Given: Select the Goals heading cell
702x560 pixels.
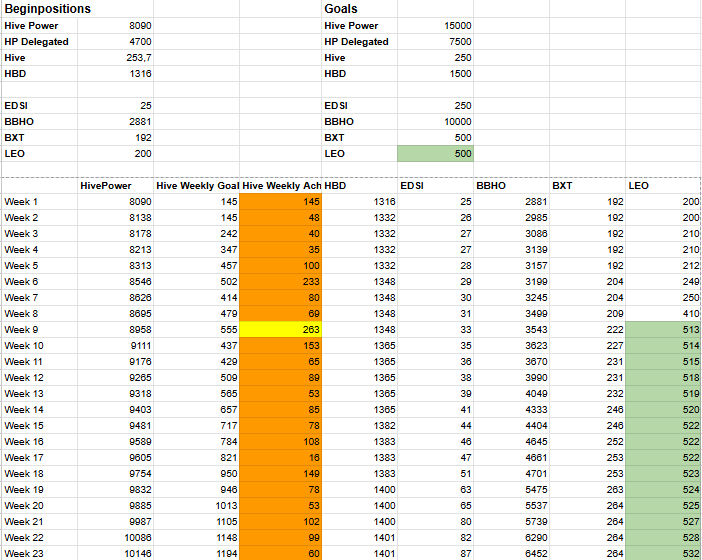Looking at the screenshot, I should [359, 9].
